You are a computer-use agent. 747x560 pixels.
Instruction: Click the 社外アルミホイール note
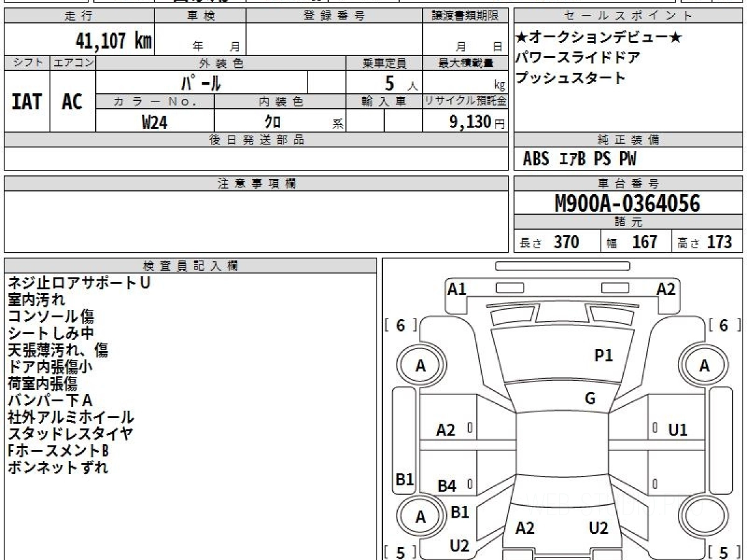pos(71,417)
